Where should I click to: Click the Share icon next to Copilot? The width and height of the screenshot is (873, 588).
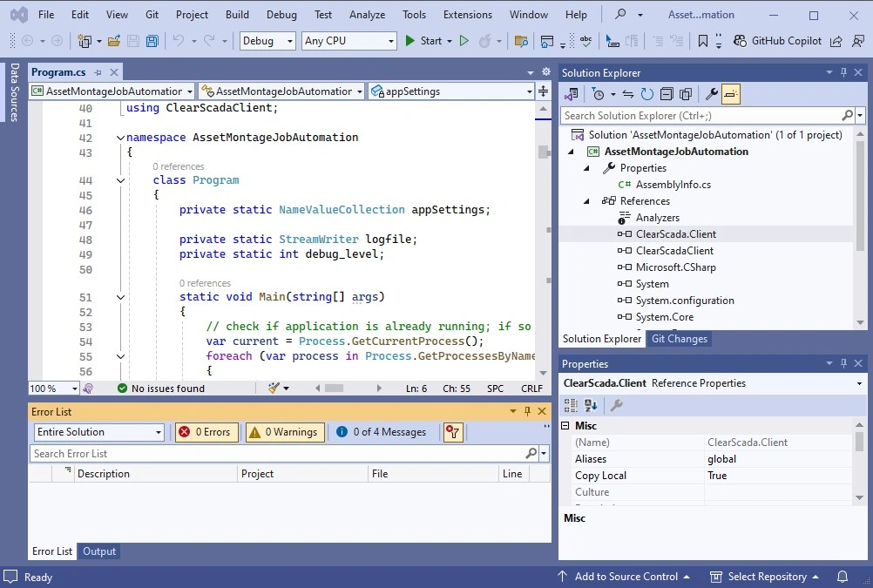(836, 41)
